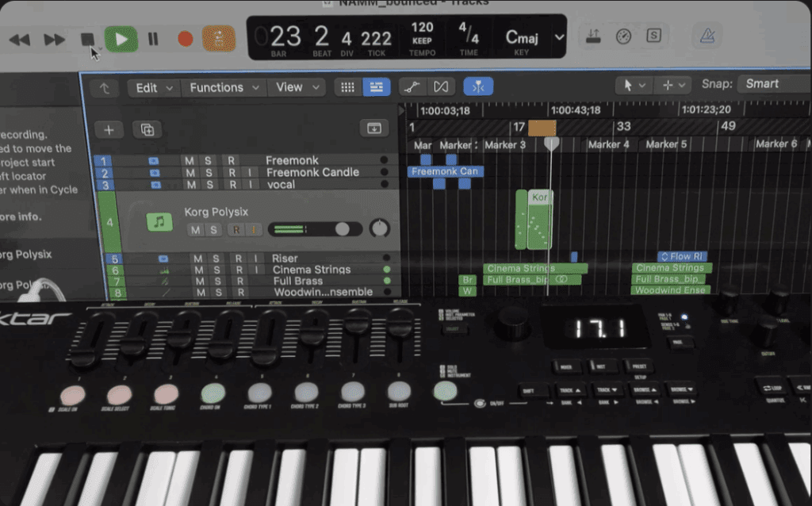This screenshot has width=812, height=506.
Task: Click the Marker 4 label
Action: pos(608,144)
